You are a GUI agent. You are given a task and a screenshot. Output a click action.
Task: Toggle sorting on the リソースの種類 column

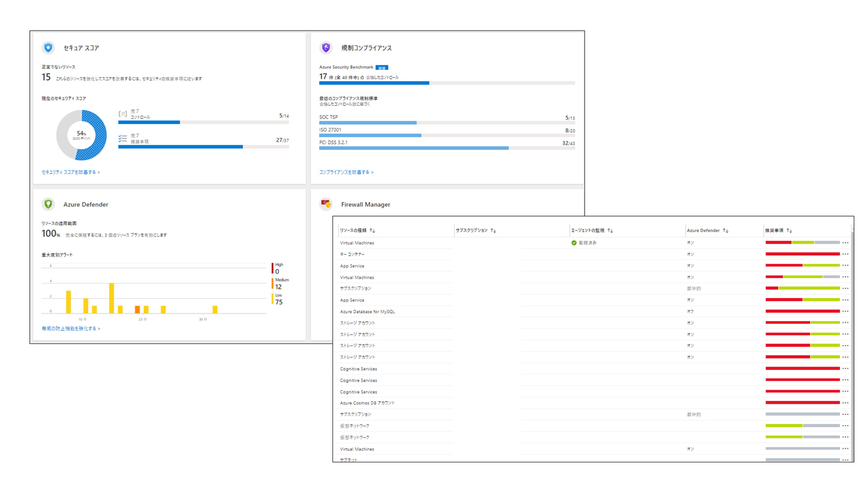tap(372, 231)
